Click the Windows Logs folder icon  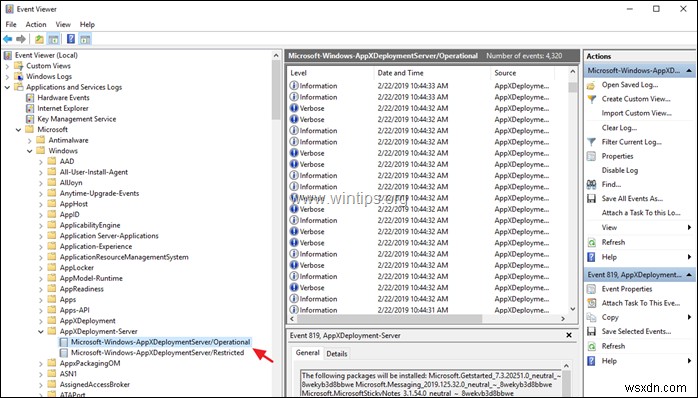pyautogui.click(x=19, y=77)
